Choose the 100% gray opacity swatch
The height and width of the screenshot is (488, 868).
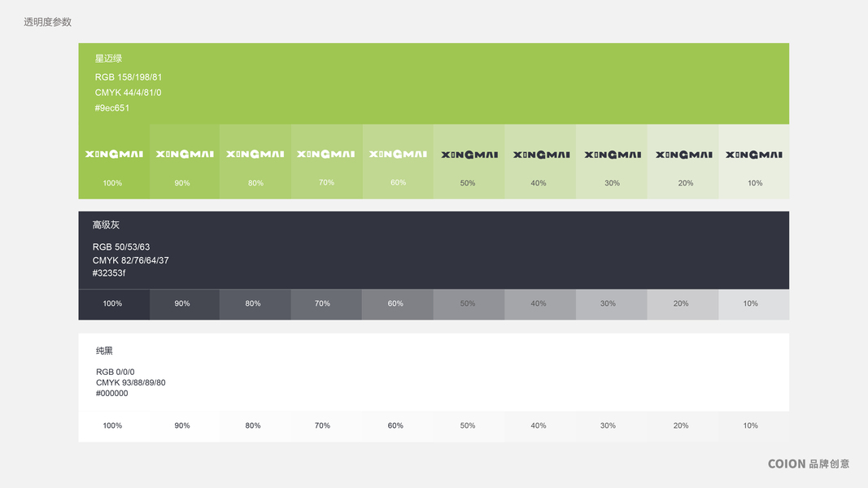point(114,304)
